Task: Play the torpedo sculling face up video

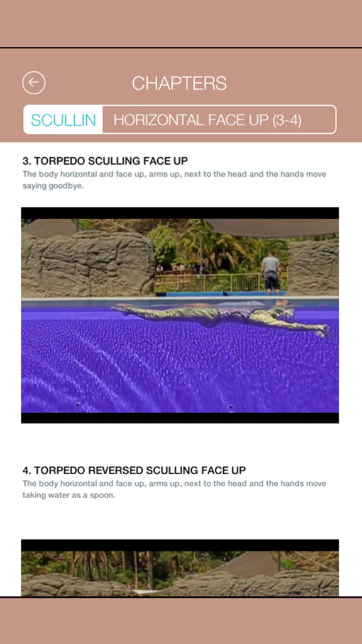Action: click(180, 315)
